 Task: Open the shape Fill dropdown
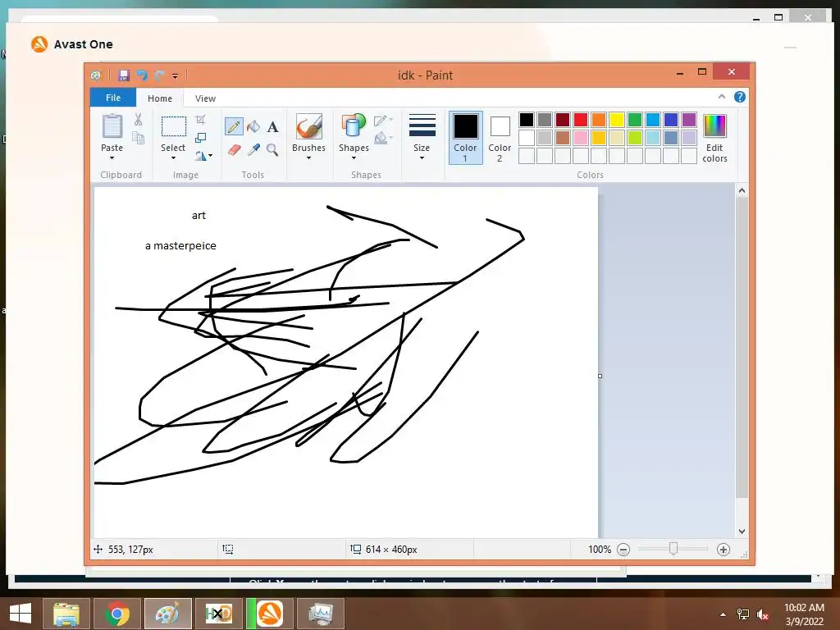pyautogui.click(x=384, y=139)
